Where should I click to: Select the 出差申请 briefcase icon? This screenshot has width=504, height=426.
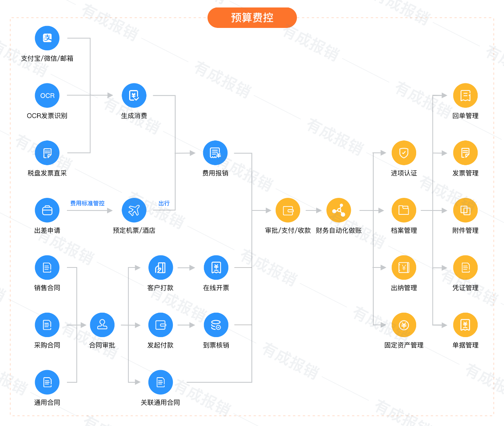47,210
